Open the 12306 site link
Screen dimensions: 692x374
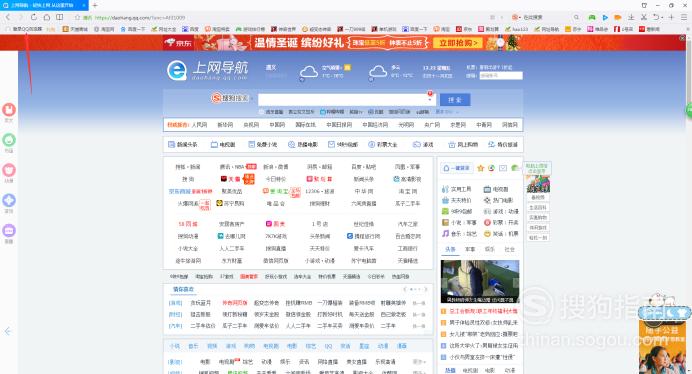click(x=320, y=191)
